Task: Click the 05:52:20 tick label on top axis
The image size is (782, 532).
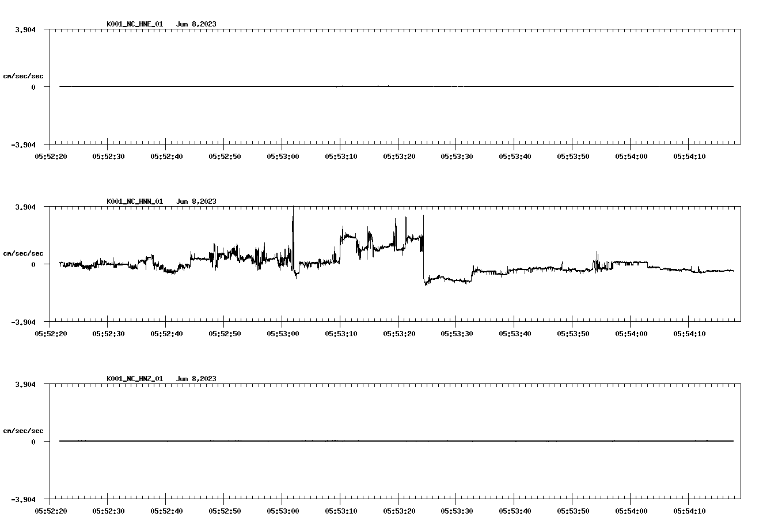Action: pos(50,155)
